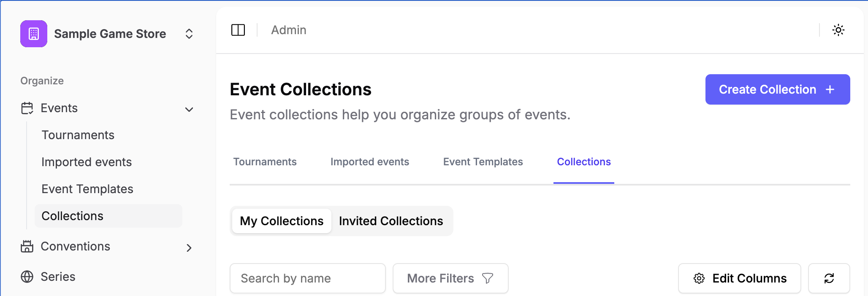Click the Series globe icon
868x296 pixels.
(27, 277)
